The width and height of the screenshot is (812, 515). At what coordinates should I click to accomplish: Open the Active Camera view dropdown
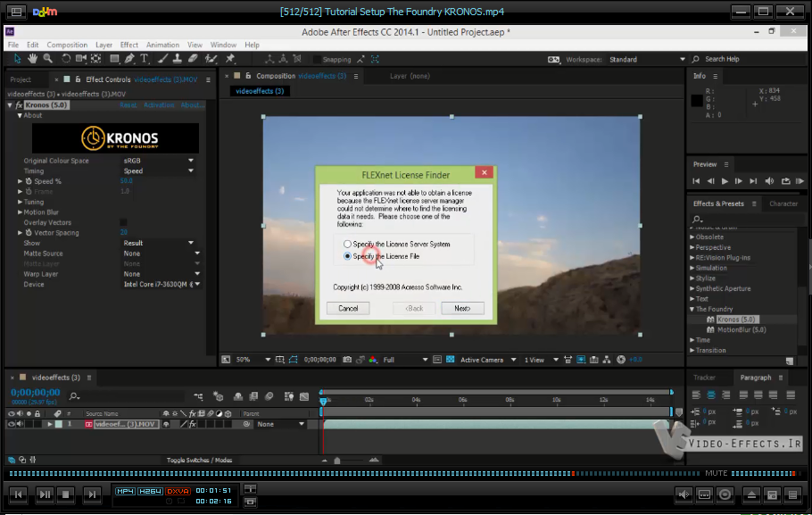[488, 360]
